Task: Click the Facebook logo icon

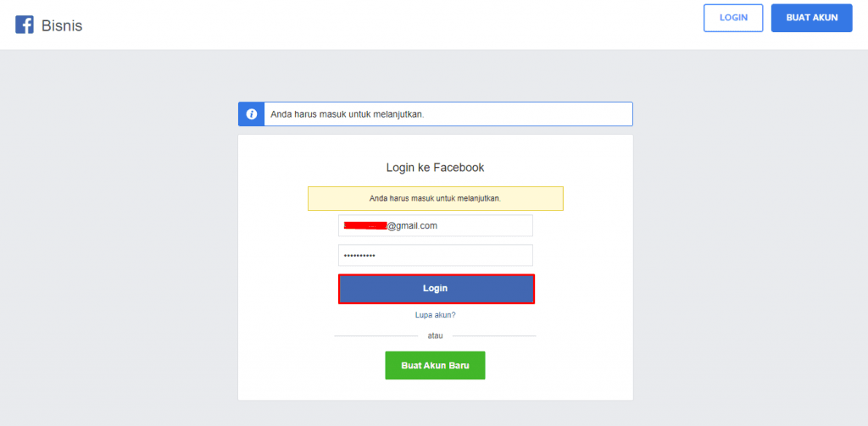Action: 25,25
